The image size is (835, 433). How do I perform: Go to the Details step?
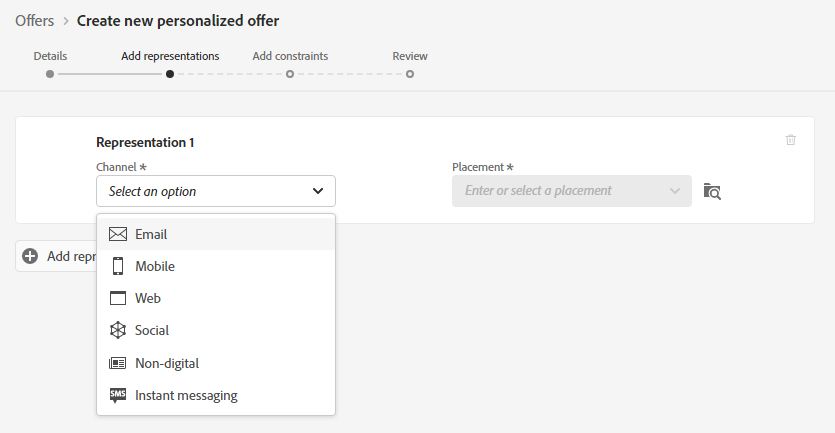(x=50, y=56)
